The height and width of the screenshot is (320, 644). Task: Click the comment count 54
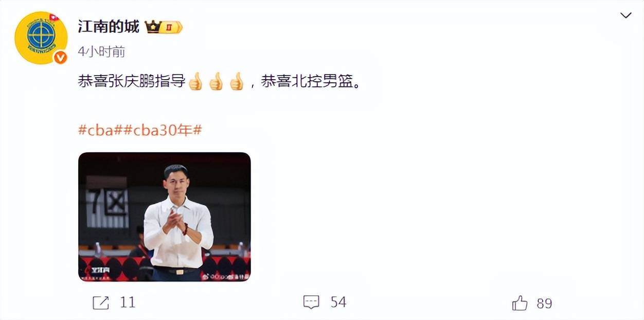[338, 302]
